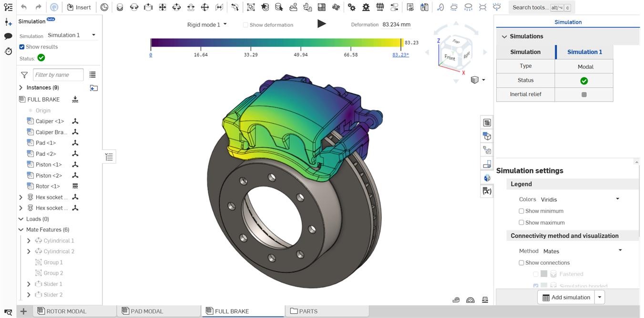644x318 pixels.
Task: Click the Insert parts button
Action: click(79, 7)
